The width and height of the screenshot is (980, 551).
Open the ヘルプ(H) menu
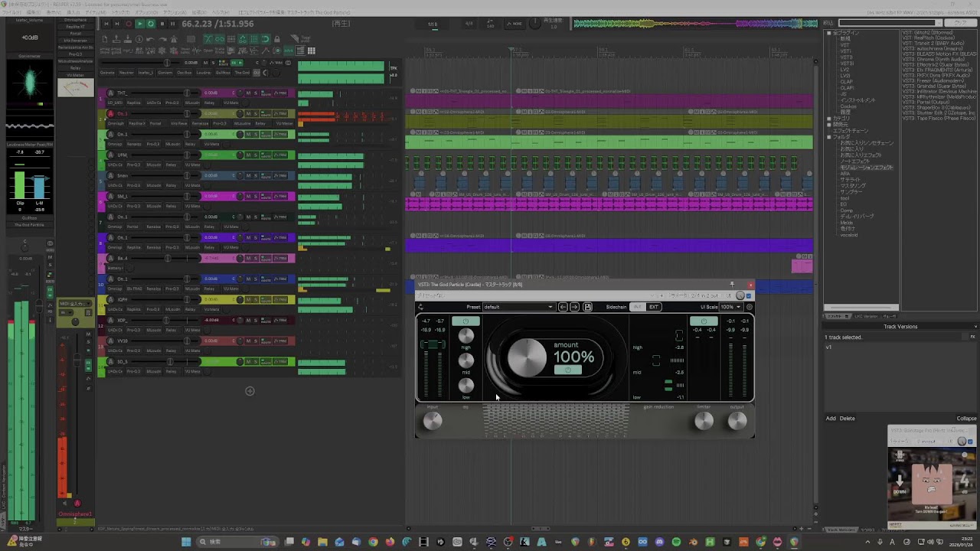[220, 13]
